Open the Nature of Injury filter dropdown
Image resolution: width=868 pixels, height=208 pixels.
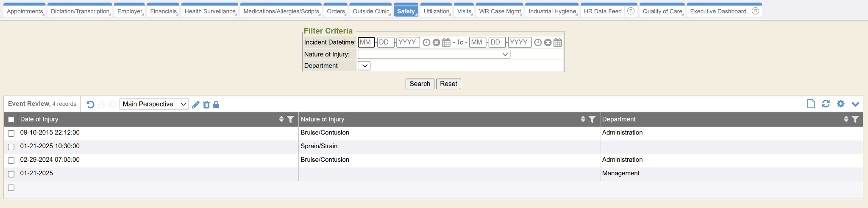[434, 54]
